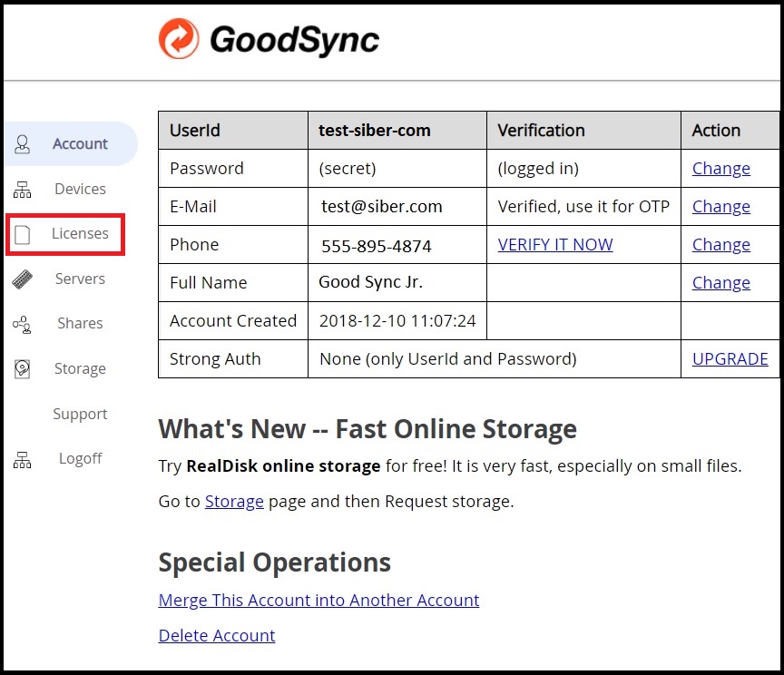784x675 pixels.
Task: Open the Support menu item
Action: (x=80, y=414)
